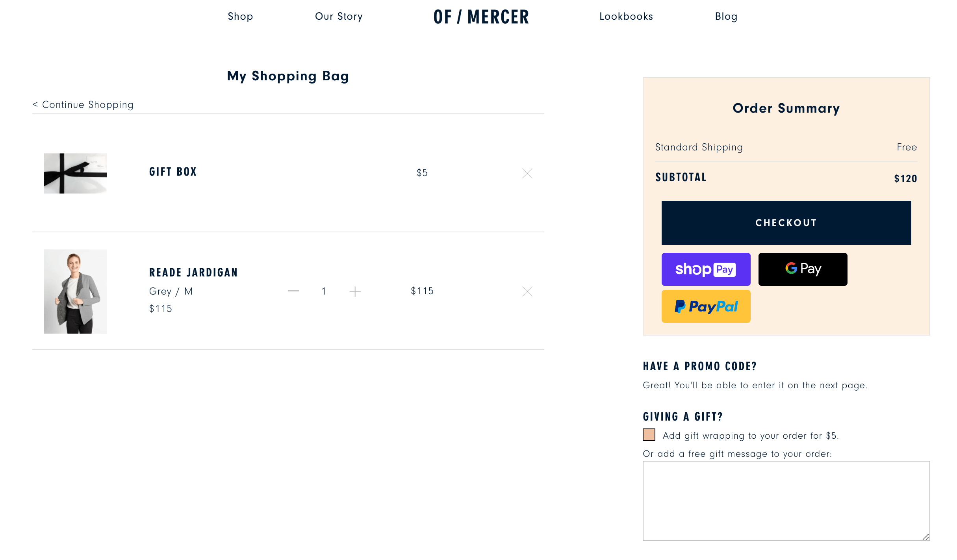Click the remove Reade Jardigan icon

coord(527,291)
